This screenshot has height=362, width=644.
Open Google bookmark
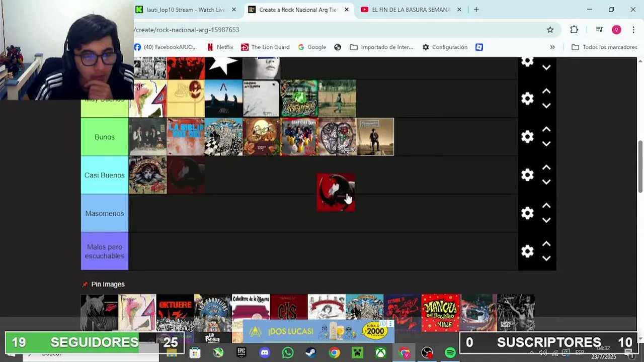point(312,47)
